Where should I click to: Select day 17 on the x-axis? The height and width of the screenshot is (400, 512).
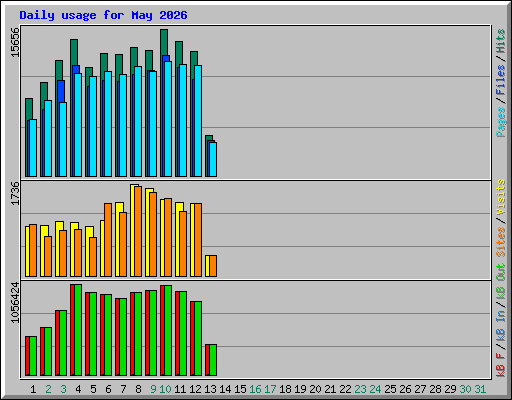270,389
